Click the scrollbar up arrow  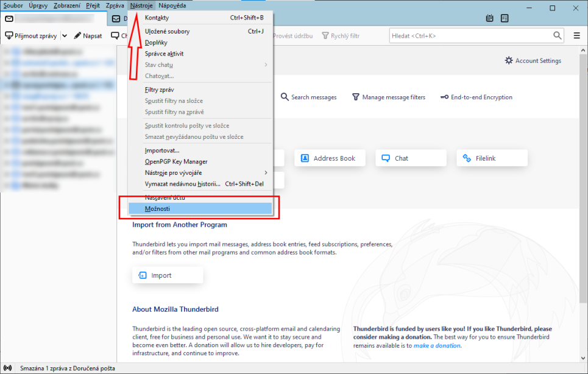click(x=583, y=50)
